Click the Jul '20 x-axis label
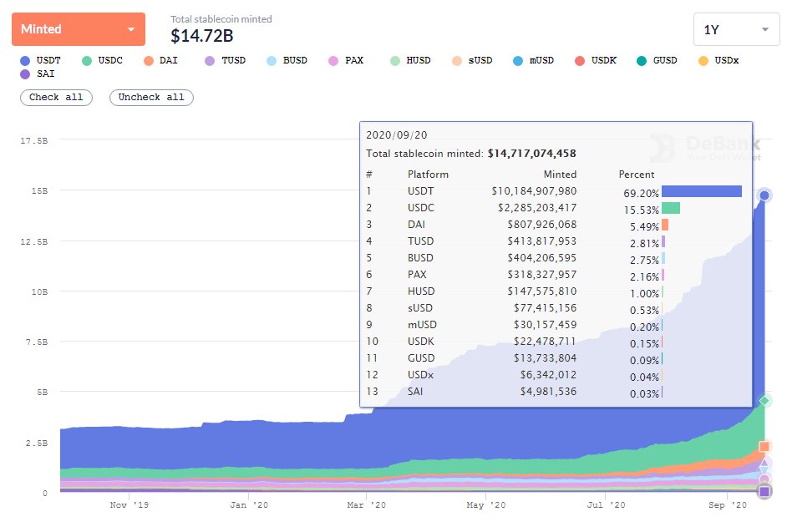 [x=607, y=505]
